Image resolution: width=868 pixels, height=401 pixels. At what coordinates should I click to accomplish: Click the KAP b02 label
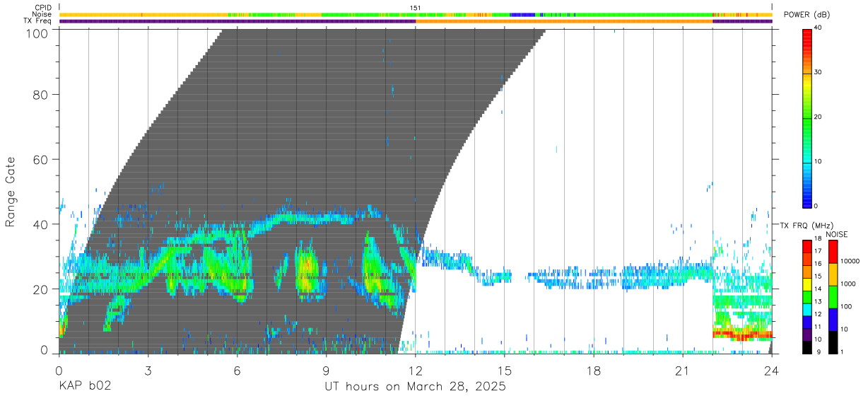(x=85, y=387)
